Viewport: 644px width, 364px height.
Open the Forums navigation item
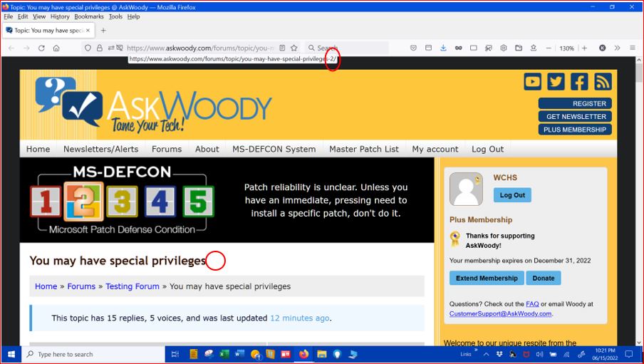tap(167, 149)
